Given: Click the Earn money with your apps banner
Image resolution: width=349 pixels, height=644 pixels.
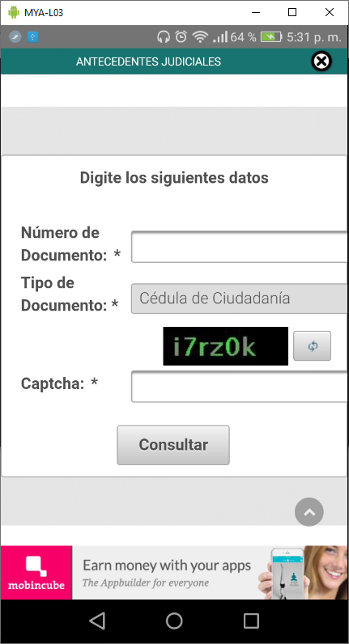Looking at the screenshot, I should pos(167,573).
